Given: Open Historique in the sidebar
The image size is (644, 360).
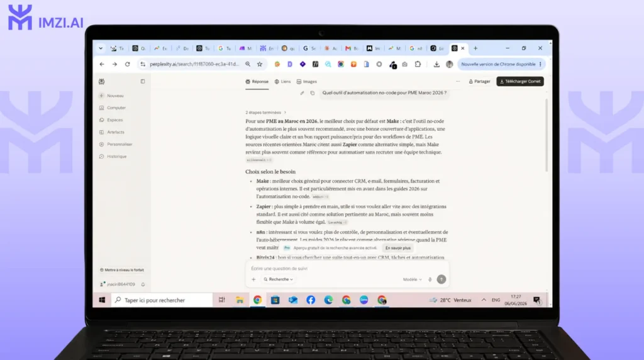Looking at the screenshot, I should [113, 156].
